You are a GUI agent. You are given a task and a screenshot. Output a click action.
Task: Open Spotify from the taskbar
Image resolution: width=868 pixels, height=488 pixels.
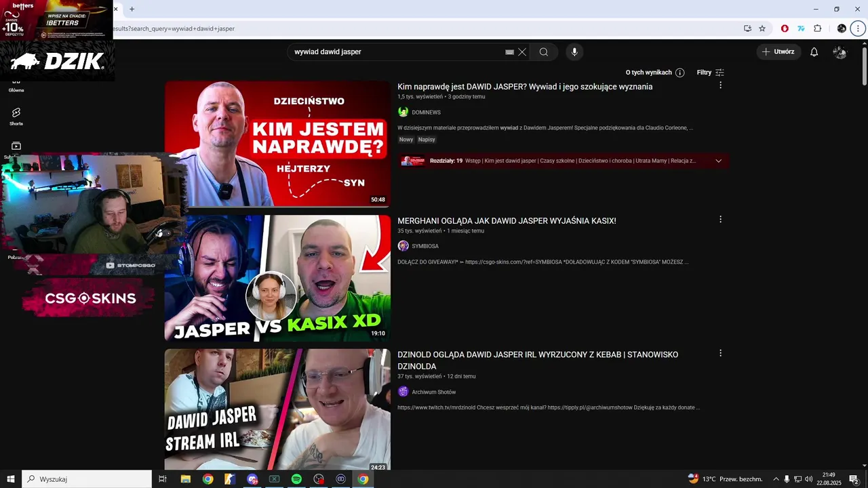pos(296,479)
